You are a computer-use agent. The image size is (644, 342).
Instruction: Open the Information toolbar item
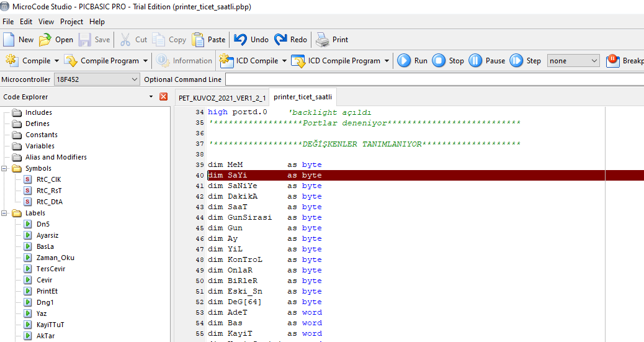[184, 60]
